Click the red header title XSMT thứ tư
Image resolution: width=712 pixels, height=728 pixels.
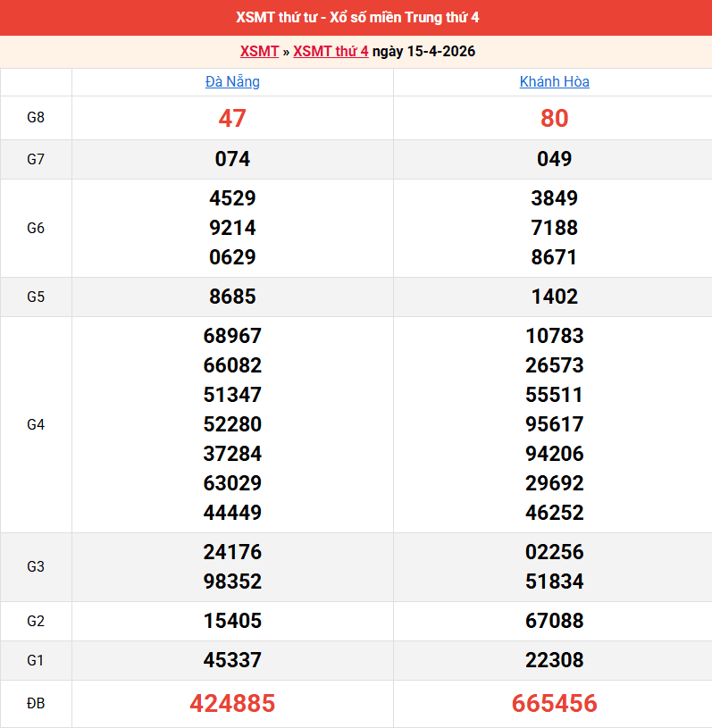tap(356, 18)
